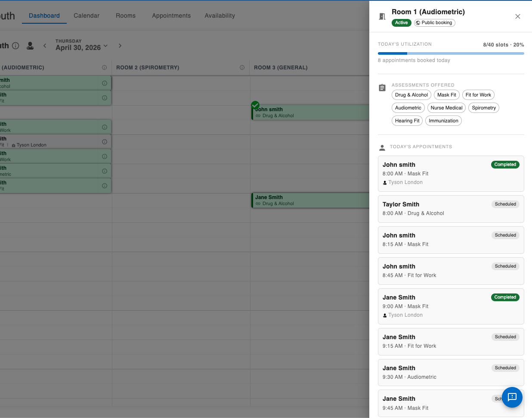Screen dimensions: 532x418
Task: Go to previous day with left arrow
Action: point(45,46)
